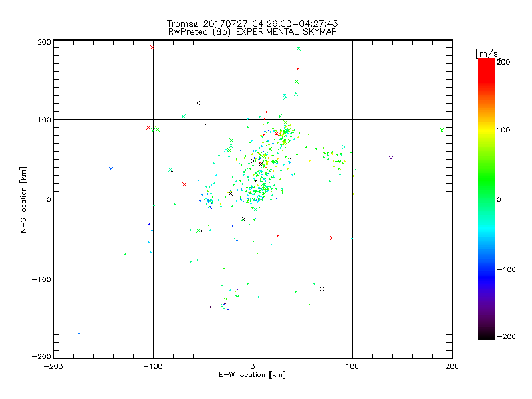Click the colorbar tick label "-200"
Image resolution: width=532 pixels, height=399 pixels.
pos(506,336)
